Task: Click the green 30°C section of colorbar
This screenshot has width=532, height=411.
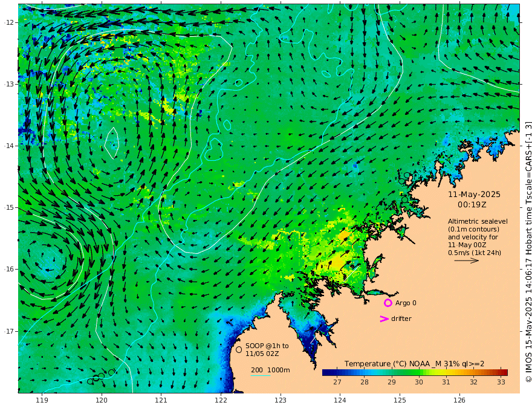Action: tap(419, 373)
